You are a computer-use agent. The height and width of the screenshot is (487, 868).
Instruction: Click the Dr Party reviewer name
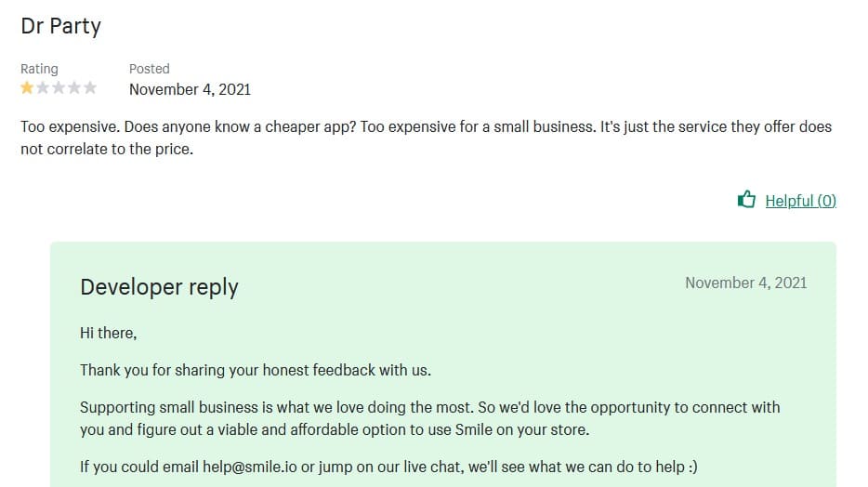coord(60,26)
